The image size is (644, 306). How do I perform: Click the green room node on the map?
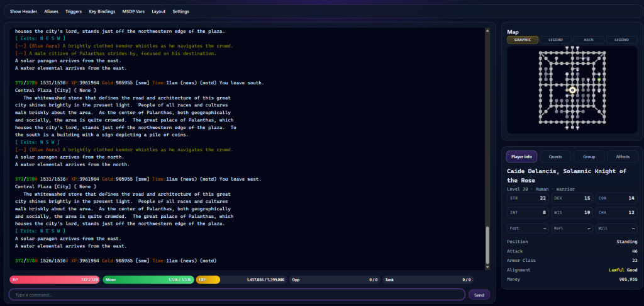pos(599,79)
